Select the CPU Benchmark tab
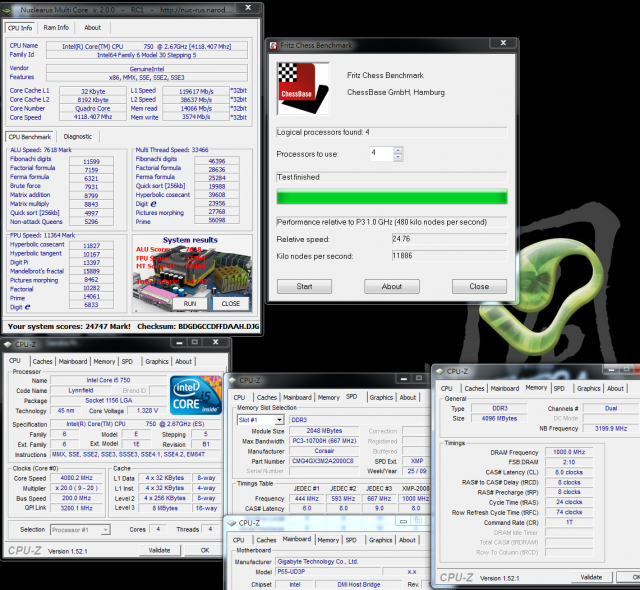This screenshot has width=640, height=590. pyautogui.click(x=30, y=137)
